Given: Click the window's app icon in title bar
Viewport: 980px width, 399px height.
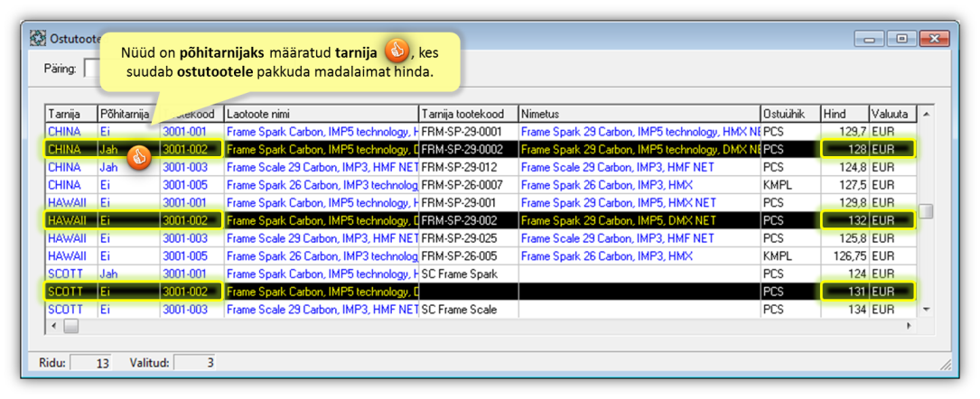Looking at the screenshot, I should coord(38,40).
